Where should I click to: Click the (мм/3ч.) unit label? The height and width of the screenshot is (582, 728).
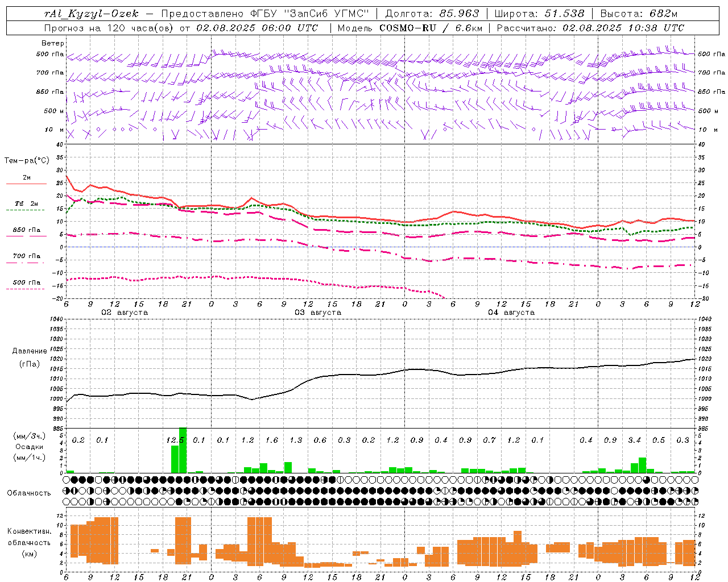(x=29, y=436)
